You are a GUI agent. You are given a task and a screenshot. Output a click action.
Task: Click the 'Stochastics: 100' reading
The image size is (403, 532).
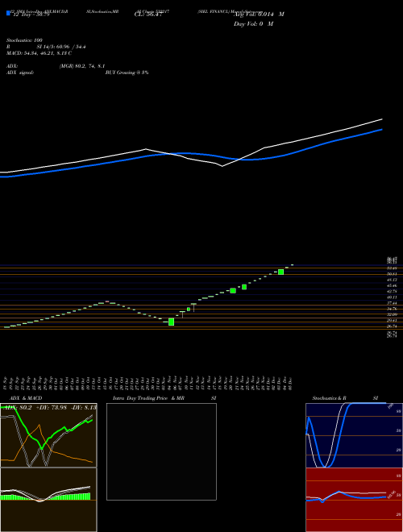point(24,40)
